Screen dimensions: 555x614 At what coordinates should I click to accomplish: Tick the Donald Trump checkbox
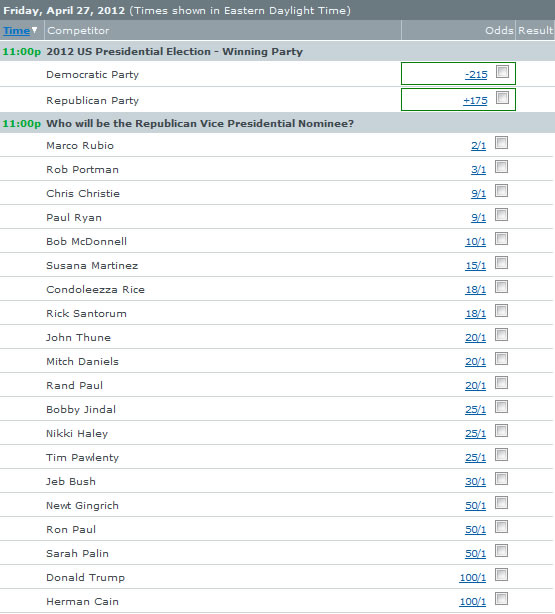click(x=501, y=574)
